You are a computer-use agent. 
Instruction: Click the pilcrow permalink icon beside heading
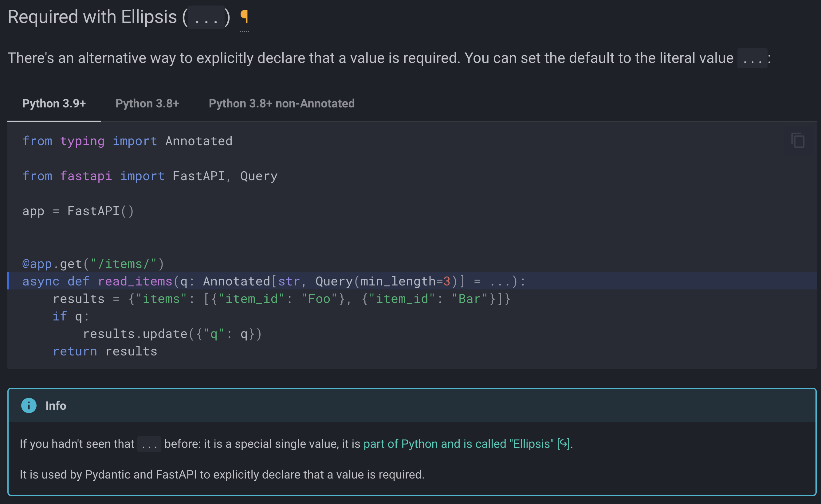pos(244,17)
